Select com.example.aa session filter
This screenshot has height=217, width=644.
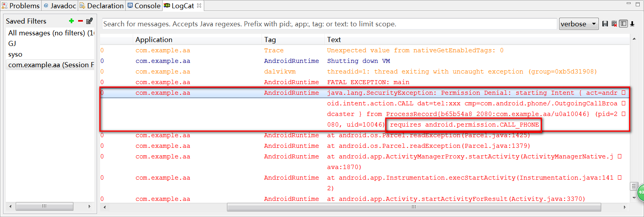(x=51, y=65)
